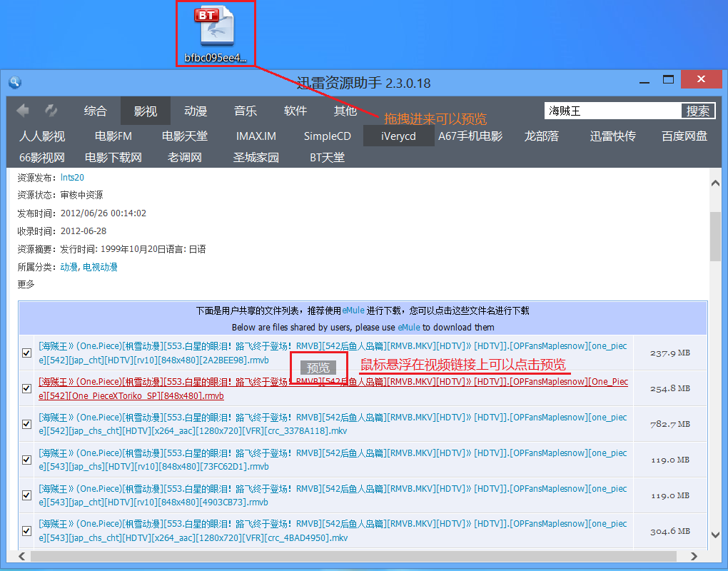Image resolution: width=728 pixels, height=571 pixels.
Task: Select the 迅雷快传 source
Action: [612, 136]
